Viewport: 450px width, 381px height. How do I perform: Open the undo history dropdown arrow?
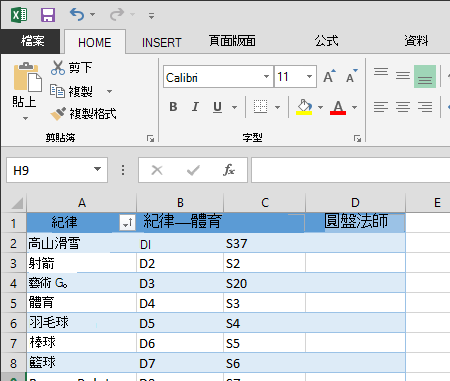pos(93,15)
